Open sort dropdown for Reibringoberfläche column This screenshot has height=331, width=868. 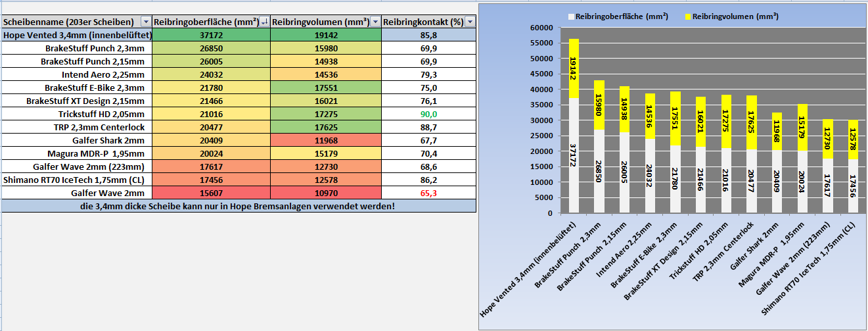pyautogui.click(x=264, y=22)
